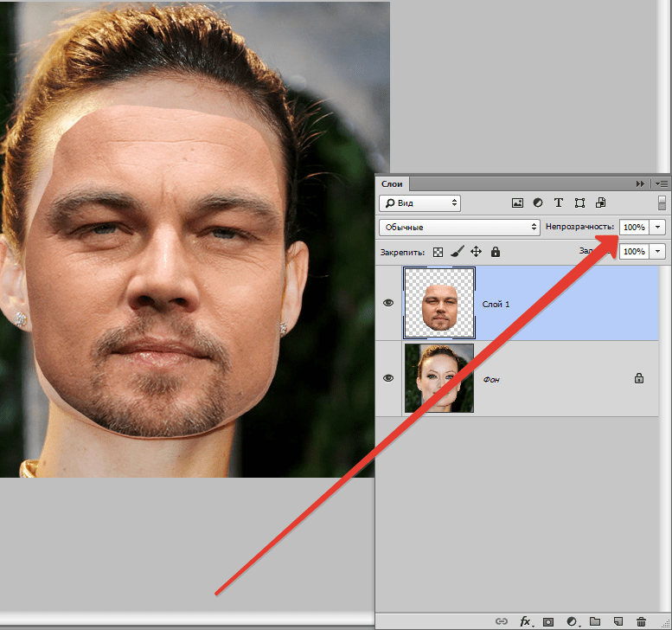The width and height of the screenshot is (672, 630).
Task: Open the Layers panel flyout menu
Action: tap(662, 183)
